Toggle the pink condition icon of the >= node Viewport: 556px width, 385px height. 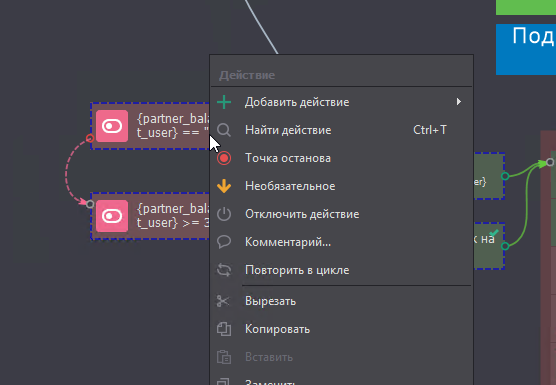point(112,216)
